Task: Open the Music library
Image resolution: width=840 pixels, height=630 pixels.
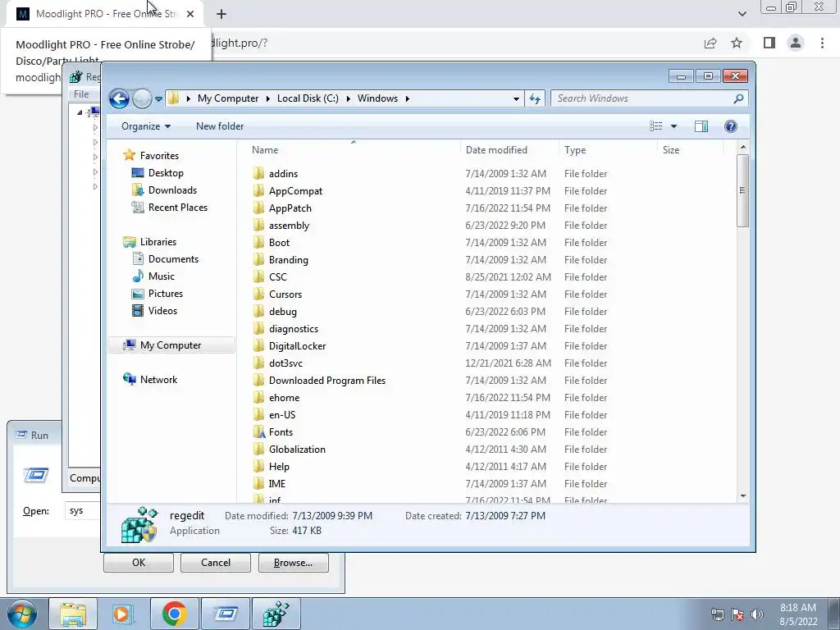Action: point(162,276)
